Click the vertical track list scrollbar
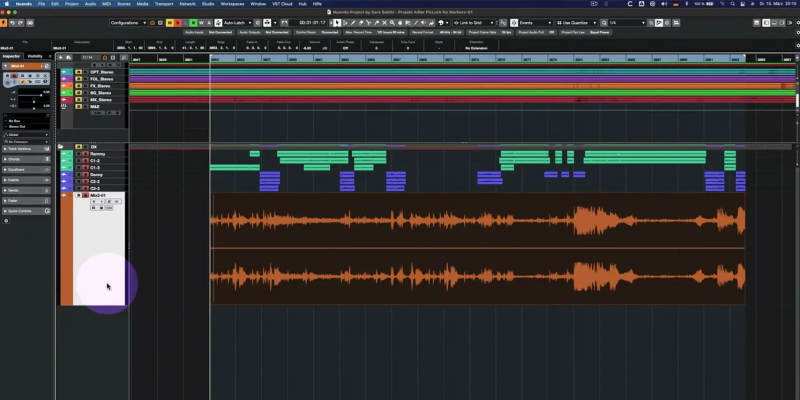The image size is (800, 400). coord(797,99)
